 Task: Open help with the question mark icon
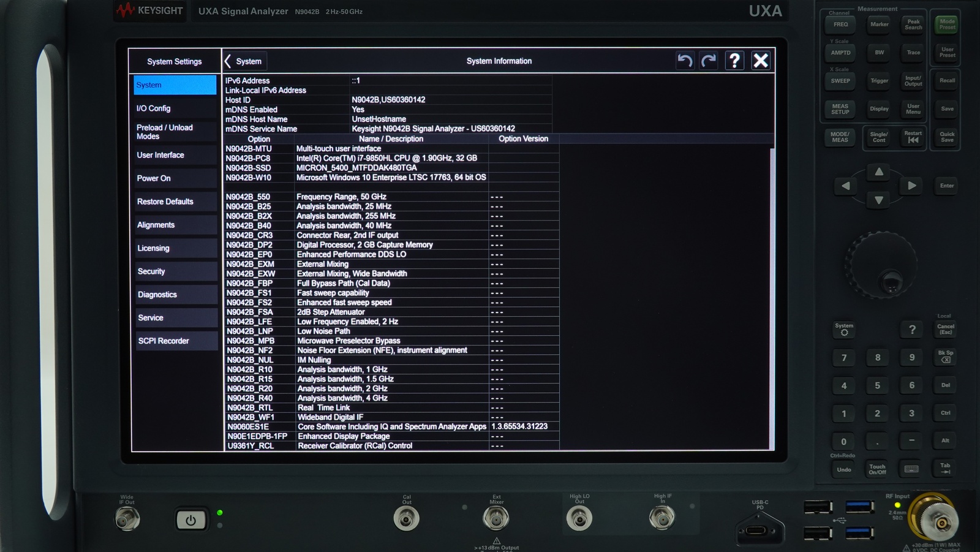(x=734, y=61)
